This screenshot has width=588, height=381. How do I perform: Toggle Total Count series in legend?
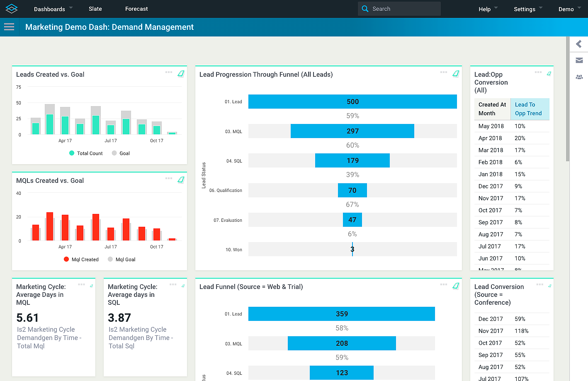pos(86,153)
